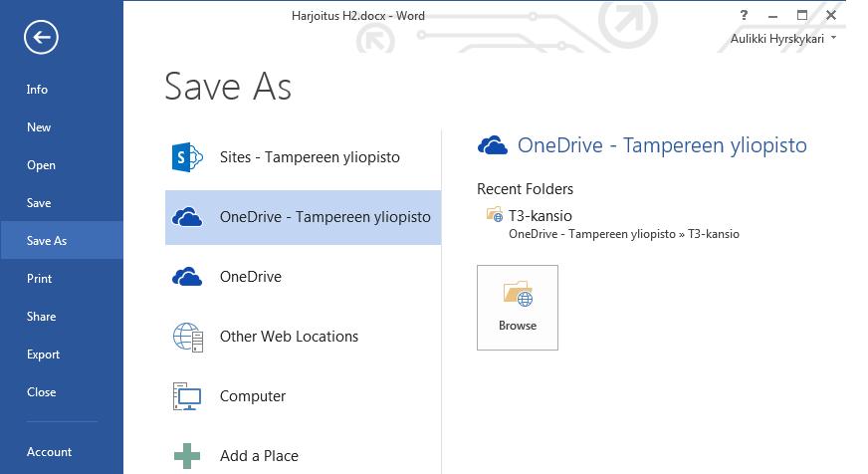Choose Save in the Backstage menu
The width and height of the screenshot is (868, 474).
pyautogui.click(x=39, y=203)
